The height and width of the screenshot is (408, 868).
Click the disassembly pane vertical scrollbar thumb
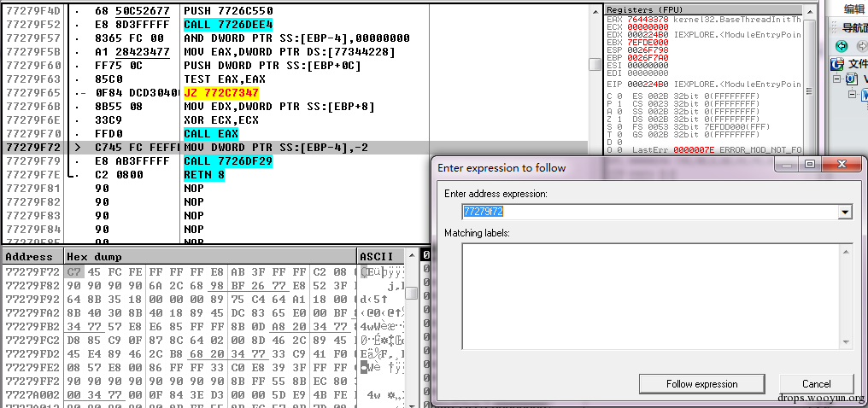click(x=595, y=64)
